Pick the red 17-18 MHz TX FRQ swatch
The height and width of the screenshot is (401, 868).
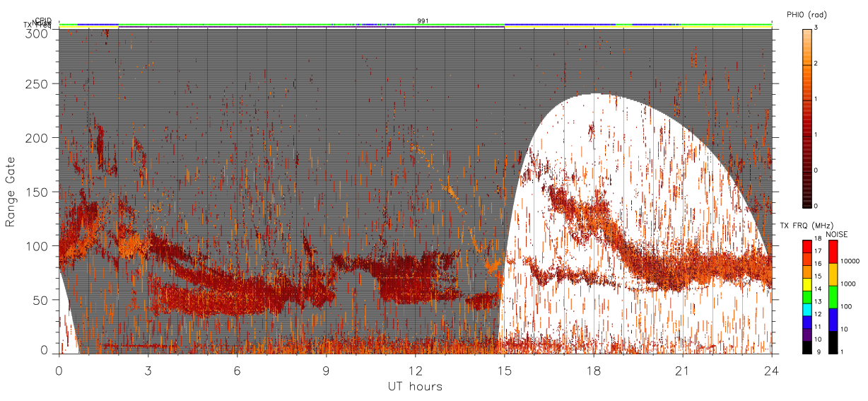click(807, 247)
